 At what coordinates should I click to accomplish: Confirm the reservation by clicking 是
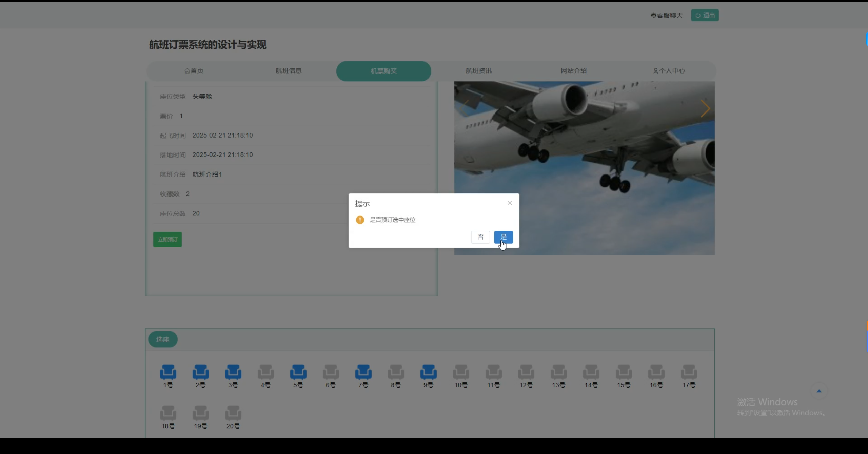(x=503, y=237)
